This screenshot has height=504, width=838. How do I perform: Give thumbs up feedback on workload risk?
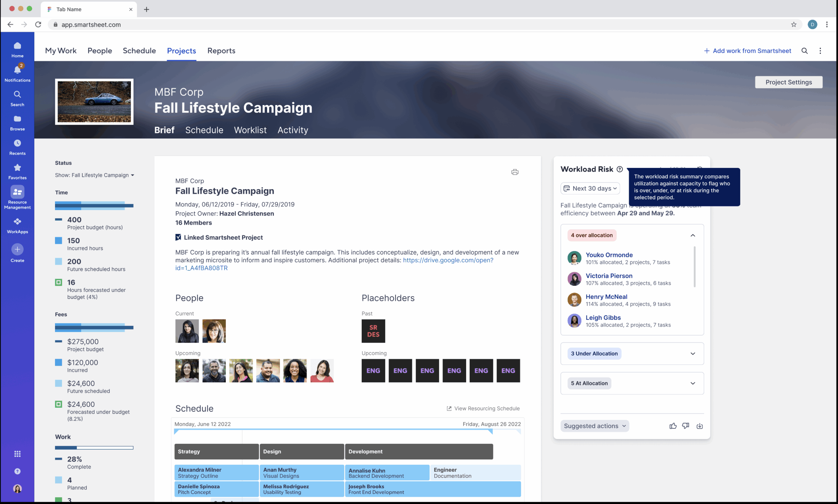pos(673,425)
